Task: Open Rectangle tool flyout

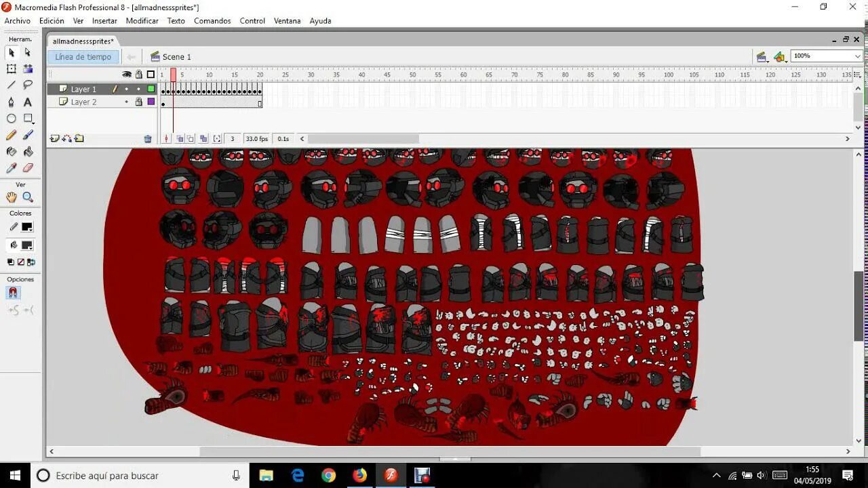Action: pyautogui.click(x=28, y=119)
